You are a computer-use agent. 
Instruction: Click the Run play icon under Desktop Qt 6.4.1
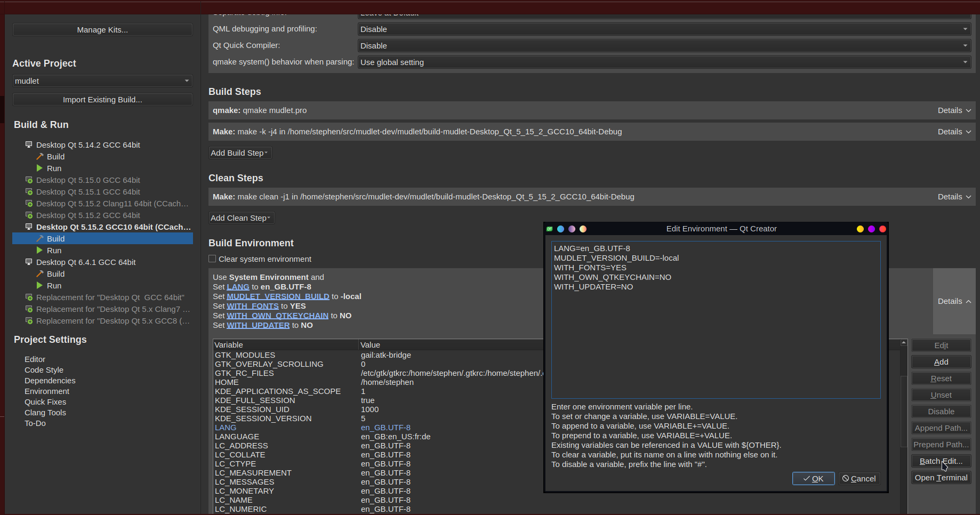(40, 285)
